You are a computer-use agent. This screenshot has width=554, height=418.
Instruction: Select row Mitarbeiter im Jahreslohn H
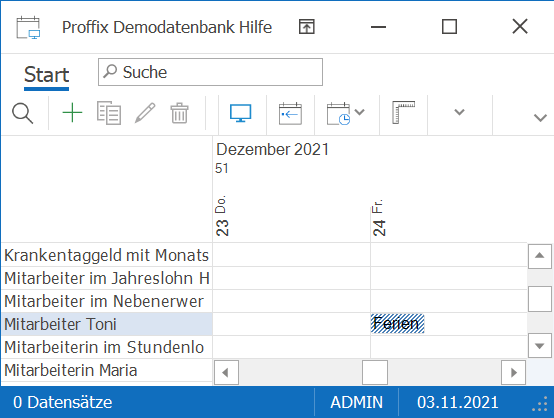coord(106,278)
